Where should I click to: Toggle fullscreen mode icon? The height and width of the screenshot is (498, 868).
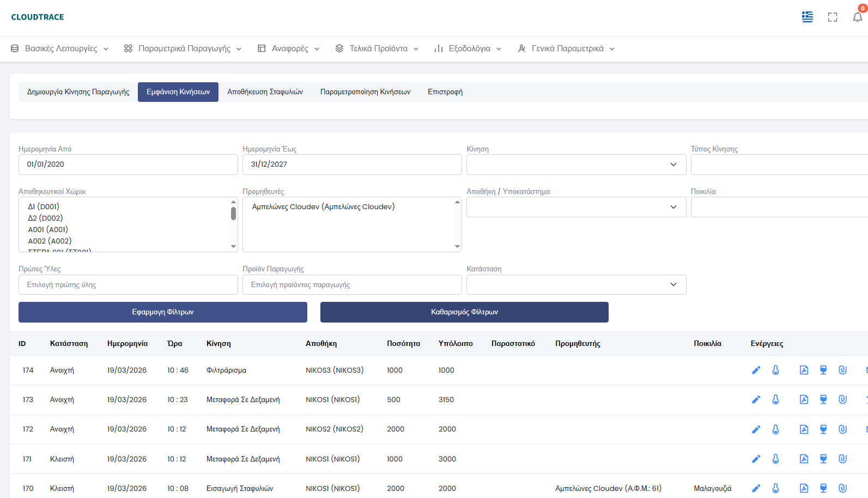(x=832, y=17)
